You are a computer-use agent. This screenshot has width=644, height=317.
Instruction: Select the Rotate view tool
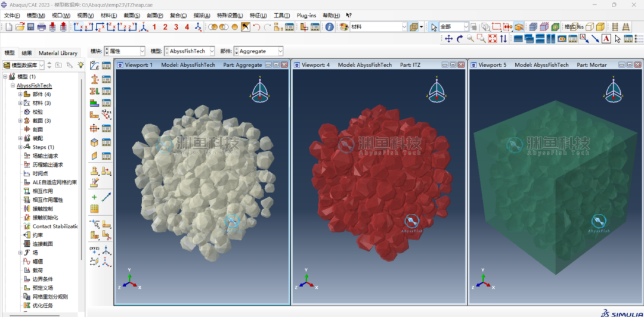click(460, 39)
